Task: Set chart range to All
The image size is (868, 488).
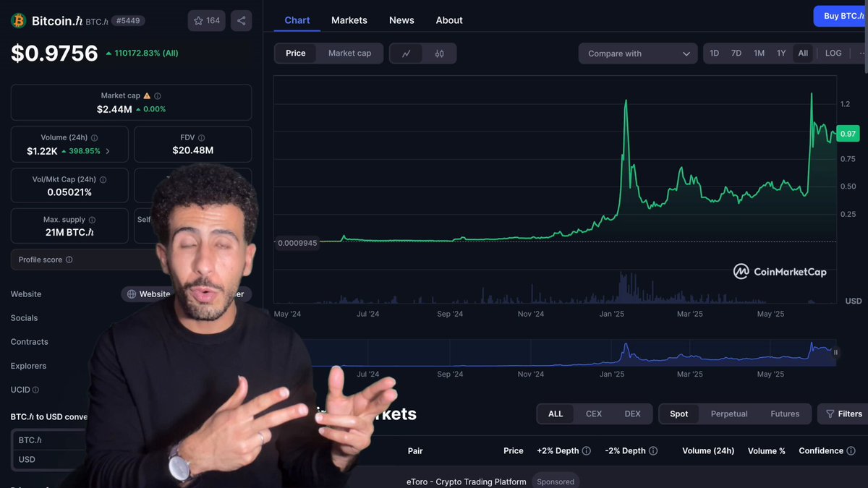Action: [803, 53]
